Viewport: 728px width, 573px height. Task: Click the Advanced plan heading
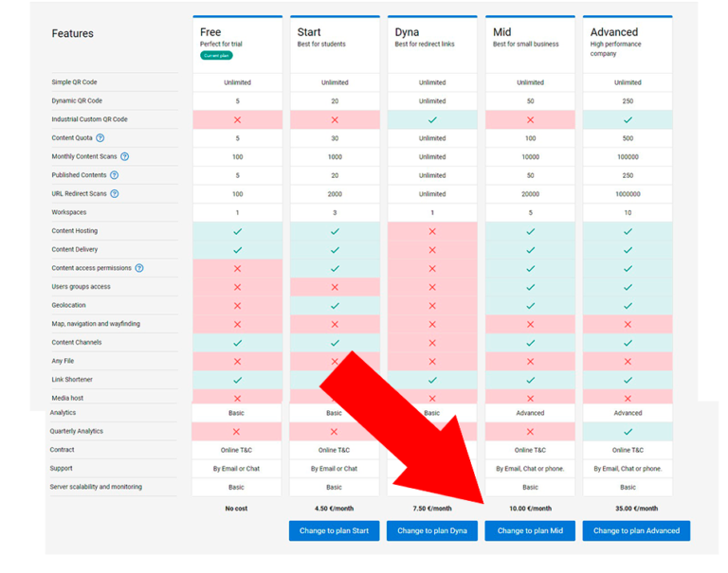(614, 32)
